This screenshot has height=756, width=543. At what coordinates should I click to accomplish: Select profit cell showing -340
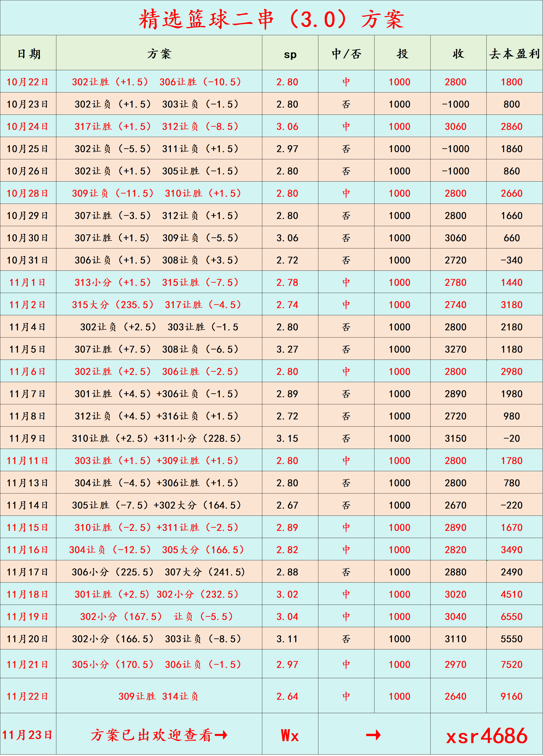[511, 260]
